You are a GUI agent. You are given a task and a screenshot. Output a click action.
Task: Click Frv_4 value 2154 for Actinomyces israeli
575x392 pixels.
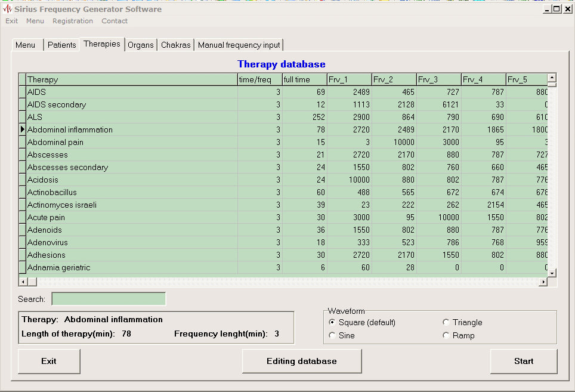pos(484,205)
